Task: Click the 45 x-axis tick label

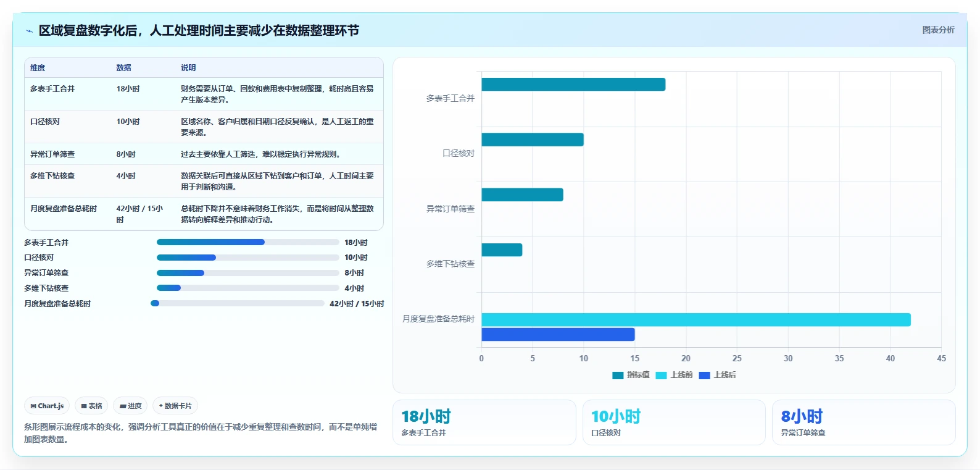Action: pyautogui.click(x=941, y=358)
